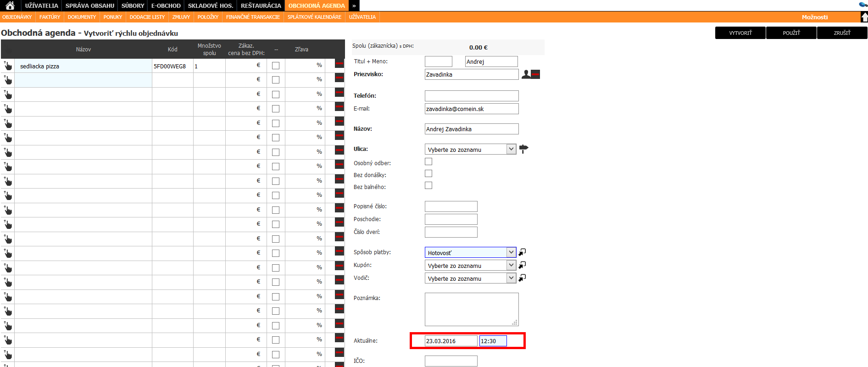Click the signpost icon next to Ulica
868x367 pixels.
click(523, 149)
